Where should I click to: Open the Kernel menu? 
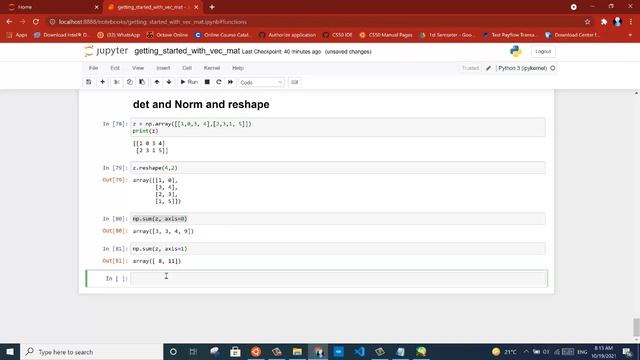[212, 68]
